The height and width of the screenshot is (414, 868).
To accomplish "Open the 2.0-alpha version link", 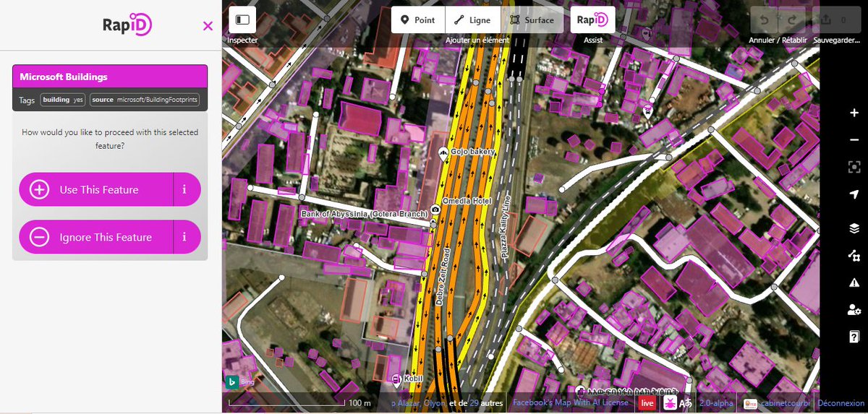I will [716, 403].
